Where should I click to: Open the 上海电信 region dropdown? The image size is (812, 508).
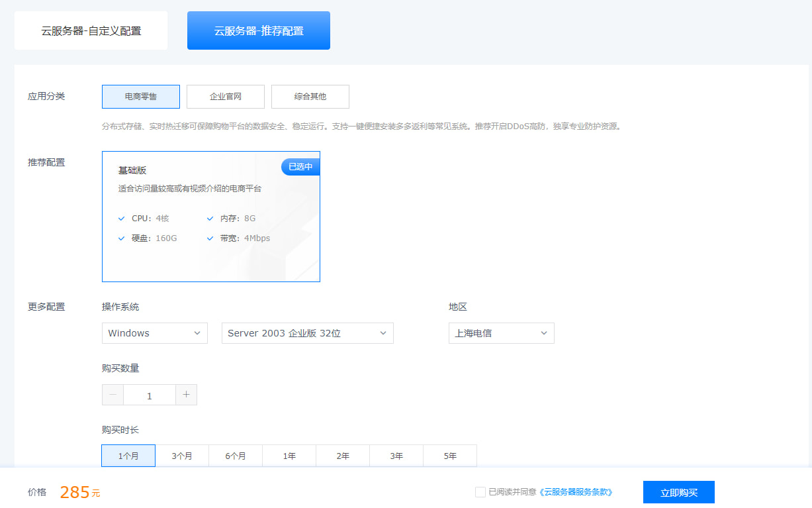(501, 333)
